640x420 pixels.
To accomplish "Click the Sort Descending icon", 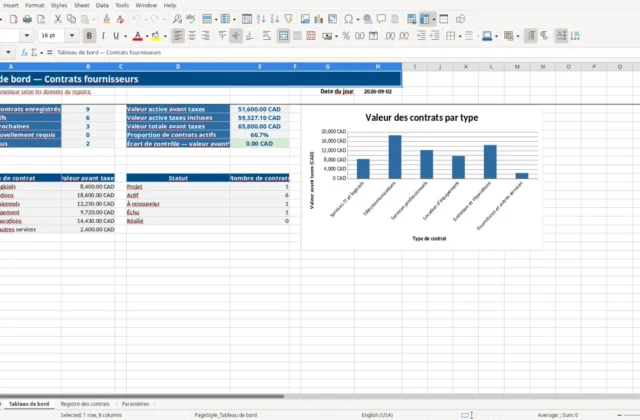I will pos(275,19).
